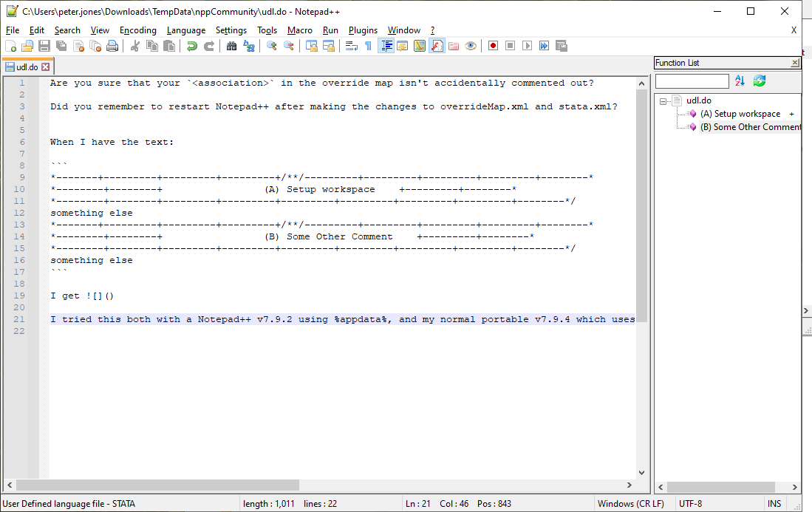812x512 pixels.
Task: Click the user-defined language dialog icon
Action: pos(403,46)
